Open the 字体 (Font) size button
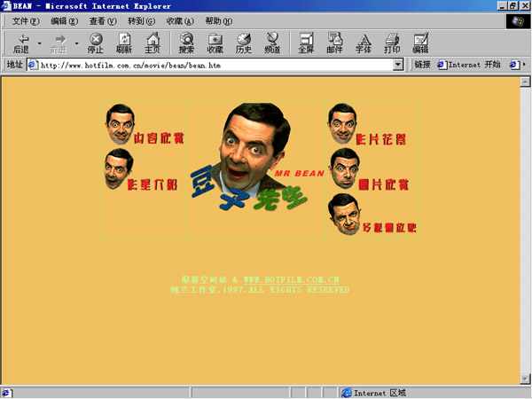The height and width of the screenshot is (399, 532). point(363,43)
